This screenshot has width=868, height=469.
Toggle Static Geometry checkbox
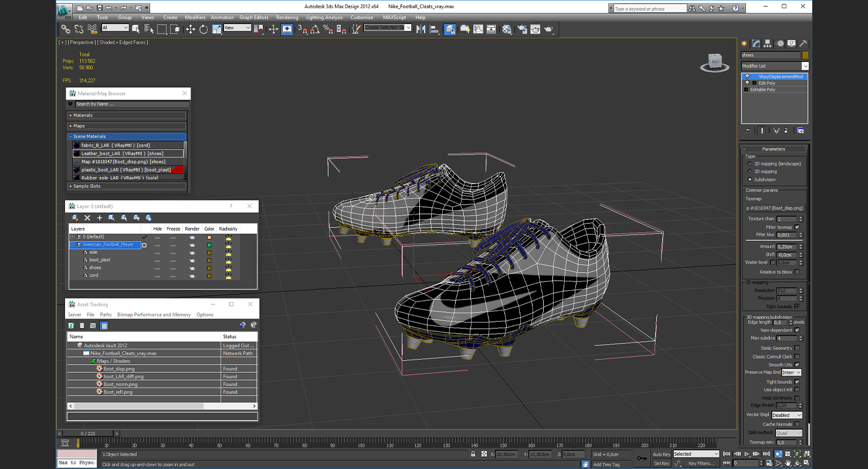click(797, 348)
